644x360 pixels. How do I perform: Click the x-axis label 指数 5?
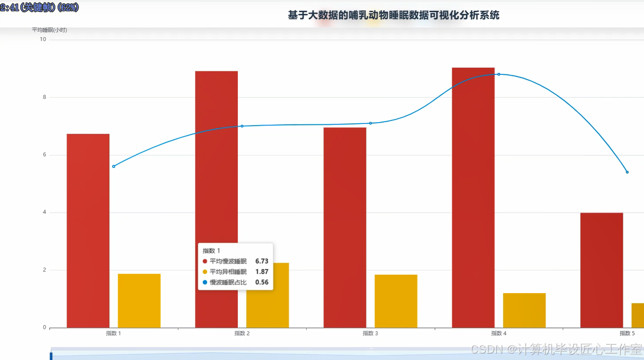click(627, 333)
